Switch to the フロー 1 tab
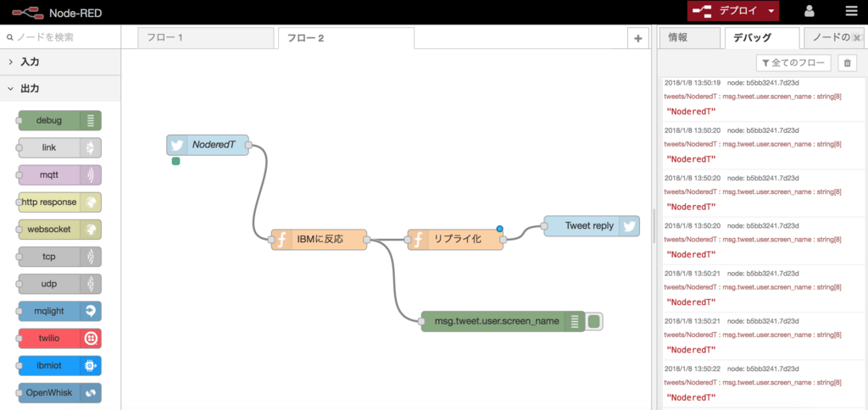This screenshot has height=410, width=868. pos(205,38)
